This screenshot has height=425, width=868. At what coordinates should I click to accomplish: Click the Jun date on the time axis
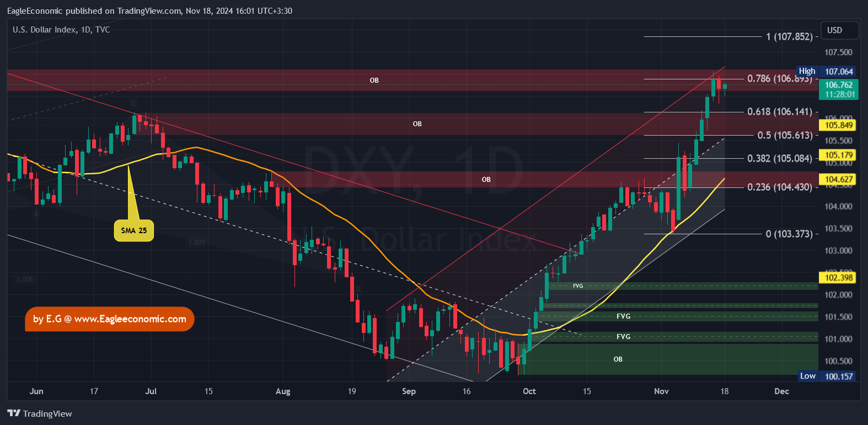tap(36, 391)
